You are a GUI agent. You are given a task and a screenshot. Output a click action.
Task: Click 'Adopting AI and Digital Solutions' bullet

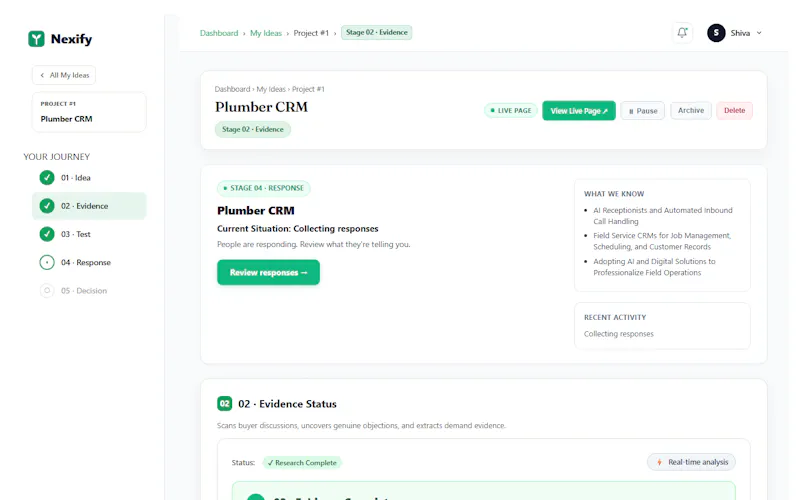pos(654,267)
